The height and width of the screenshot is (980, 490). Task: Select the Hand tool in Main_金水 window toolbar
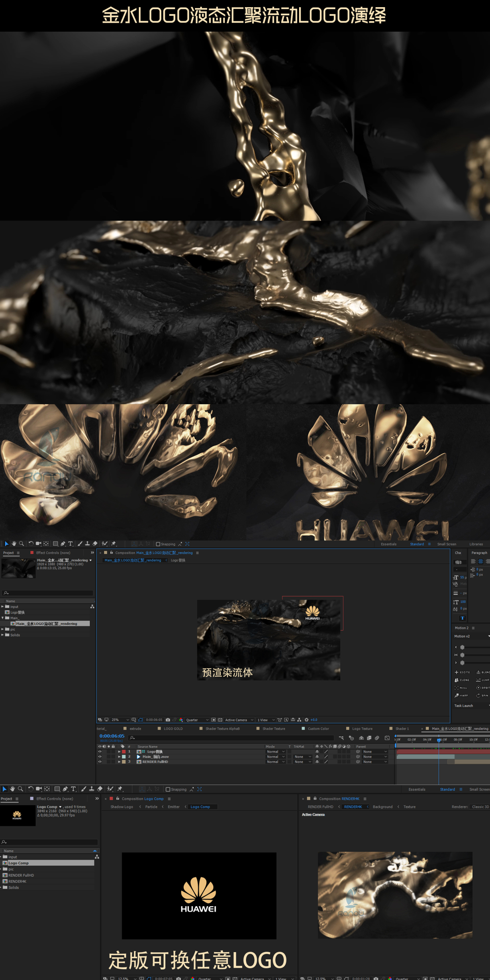[x=14, y=544]
